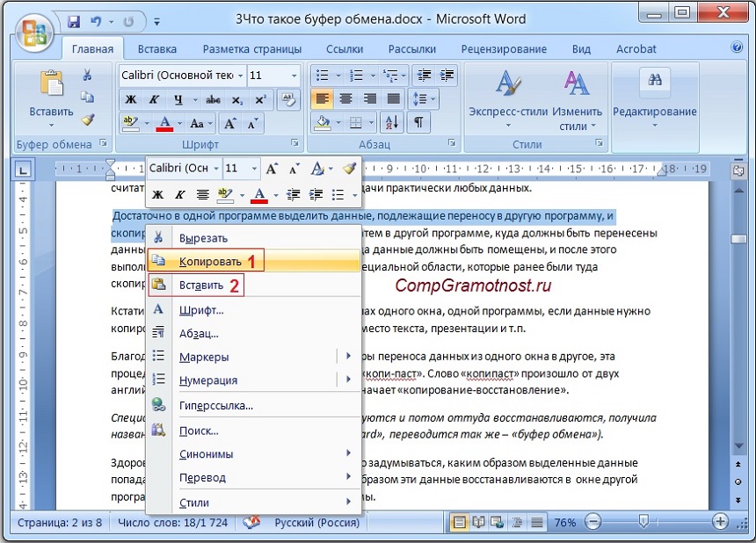Switch to Page Layout tab
The image size is (756, 543).
251,48
